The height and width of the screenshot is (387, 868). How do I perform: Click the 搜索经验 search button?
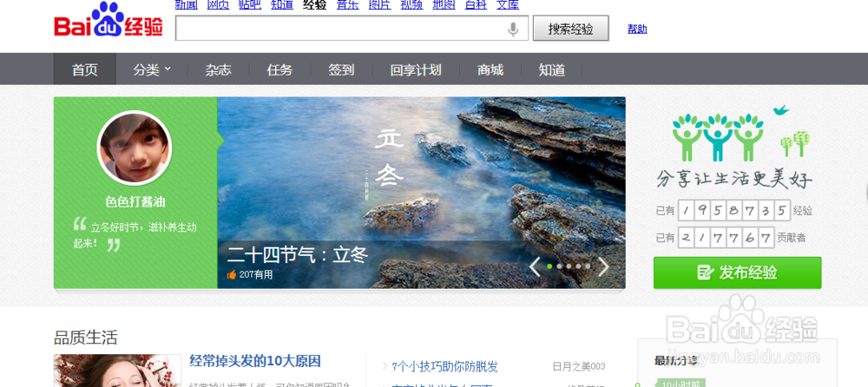pyautogui.click(x=571, y=29)
